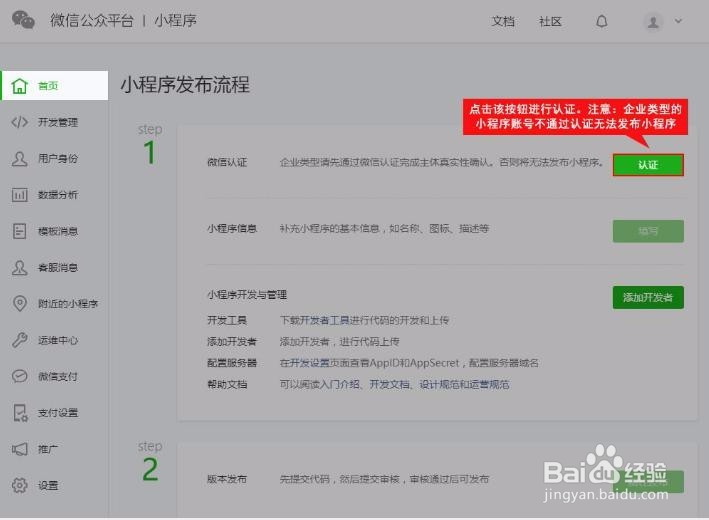This screenshot has width=709, height=520.
Task: Click the green 认证 button
Action: click(648, 165)
